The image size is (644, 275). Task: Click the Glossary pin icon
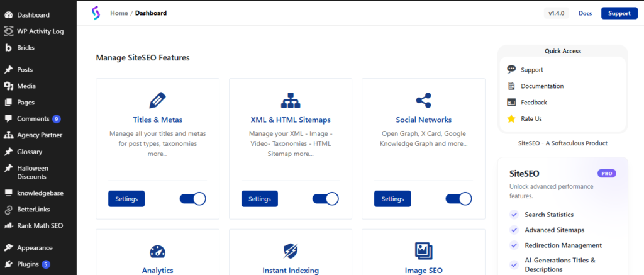8,152
